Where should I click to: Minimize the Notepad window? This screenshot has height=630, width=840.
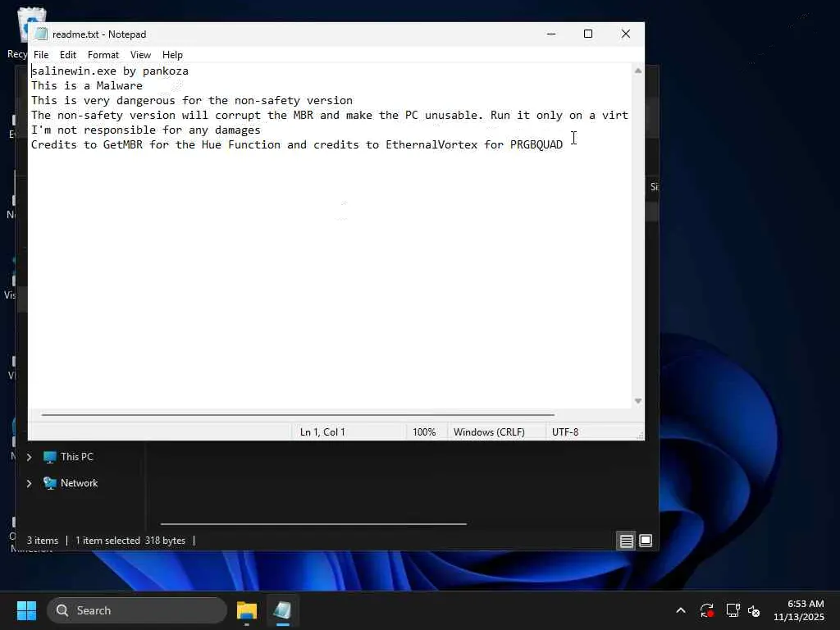click(550, 34)
